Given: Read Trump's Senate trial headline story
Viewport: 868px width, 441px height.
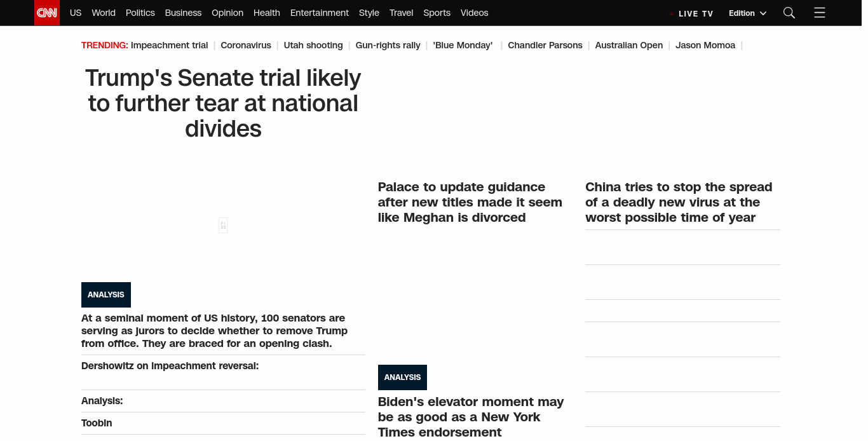Looking at the screenshot, I should pyautogui.click(x=223, y=103).
